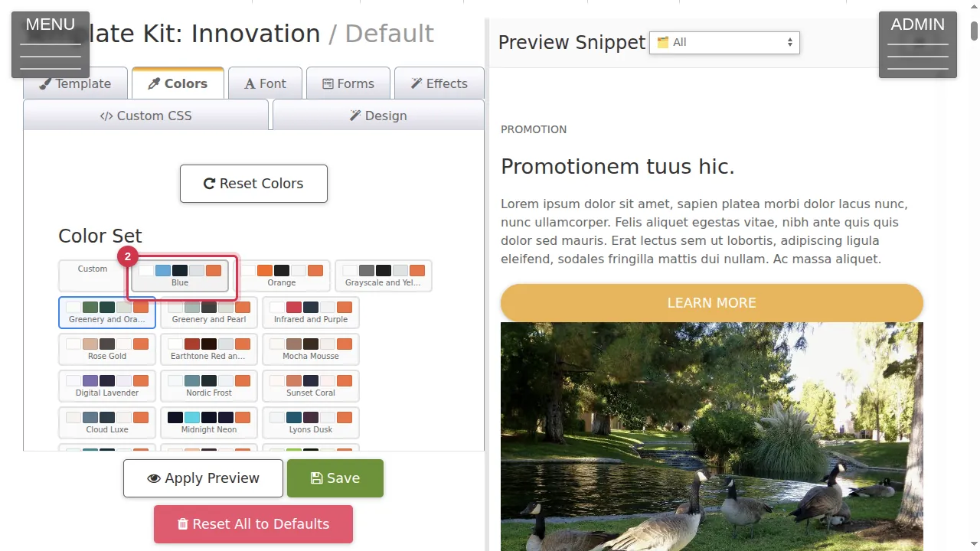Screen dimensions: 980x551
Task: Select the Colors tab
Action: point(178,83)
